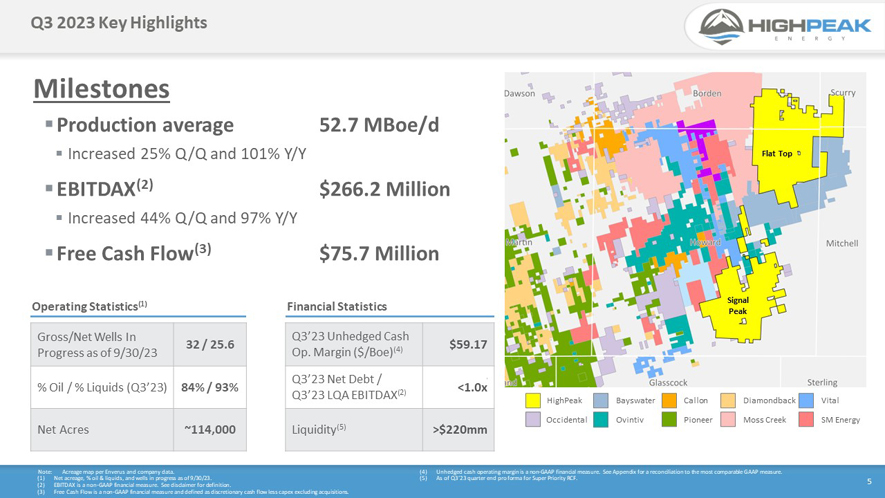Click the teal Ovintiv legend swatch
The height and width of the screenshot is (498, 885).
pos(601,420)
